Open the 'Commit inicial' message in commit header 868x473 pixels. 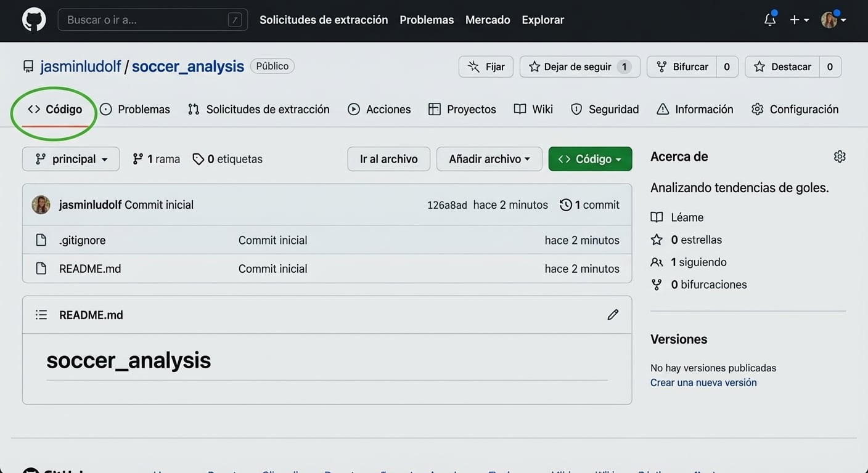click(159, 204)
